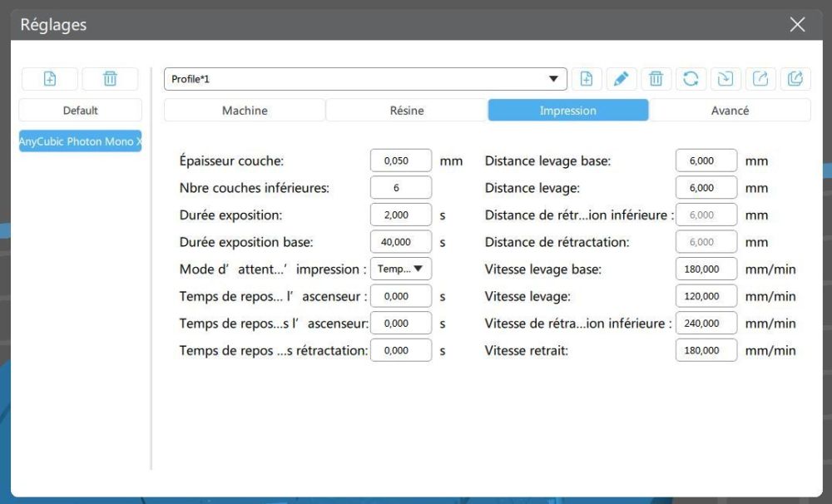Image resolution: width=832 pixels, height=504 pixels.
Task: Edit the Vitesse retrait value
Action: (706, 350)
